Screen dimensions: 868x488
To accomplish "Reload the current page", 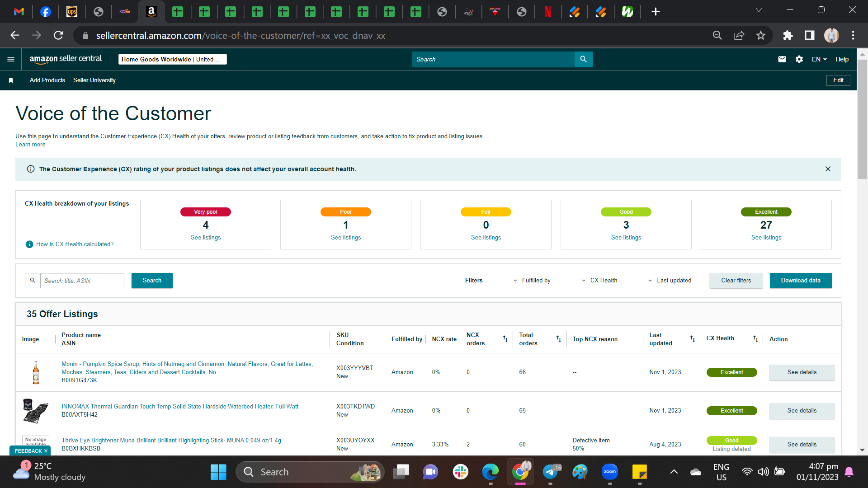I will tap(58, 35).
